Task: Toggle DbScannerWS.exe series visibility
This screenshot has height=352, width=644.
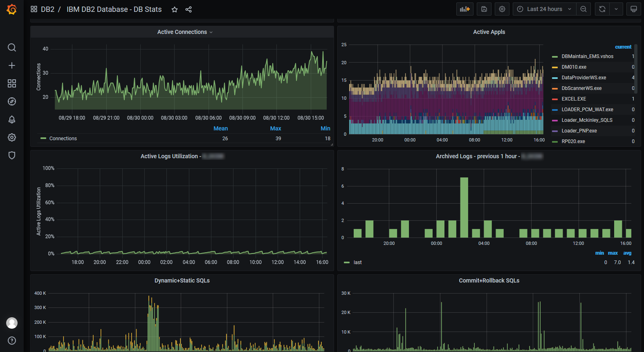Action: tap(581, 88)
